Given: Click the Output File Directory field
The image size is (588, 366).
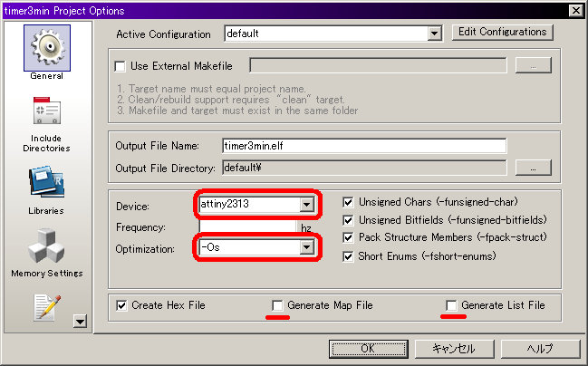Looking at the screenshot, I should pyautogui.click(x=364, y=168).
